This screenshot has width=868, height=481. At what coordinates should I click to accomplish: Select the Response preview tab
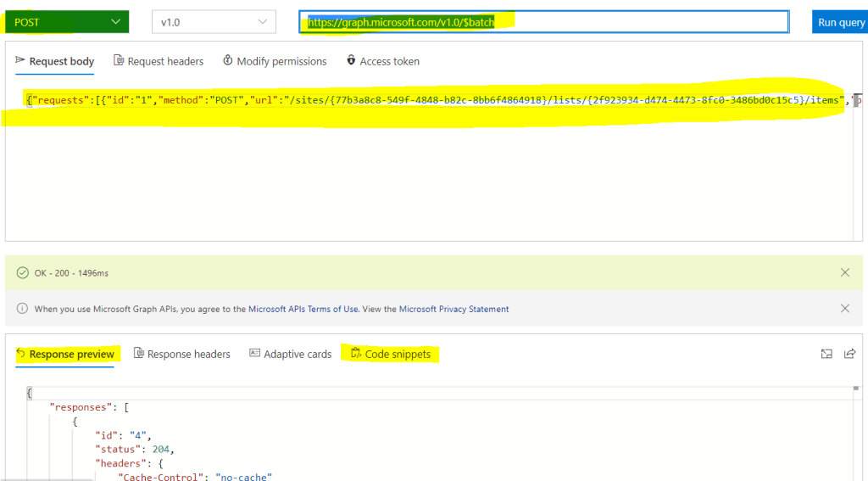click(65, 354)
